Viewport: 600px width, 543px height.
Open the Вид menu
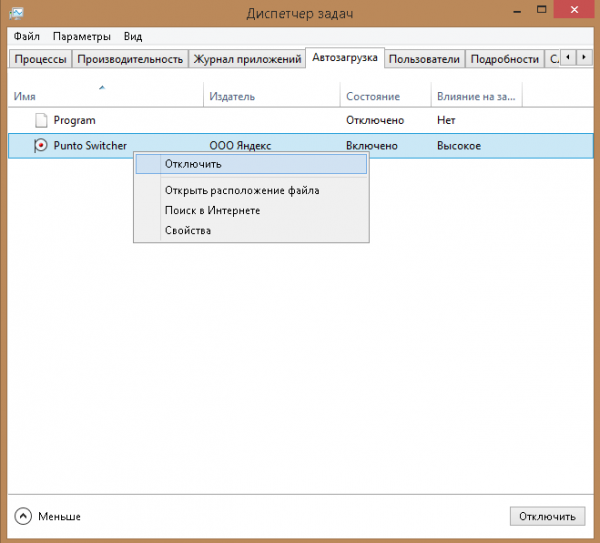pos(133,36)
